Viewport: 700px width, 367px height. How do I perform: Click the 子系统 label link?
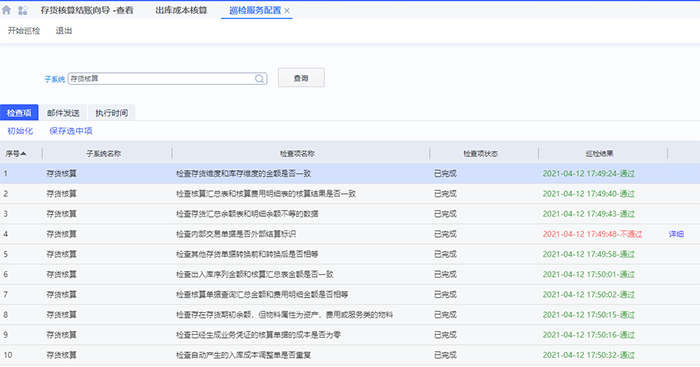(54, 79)
